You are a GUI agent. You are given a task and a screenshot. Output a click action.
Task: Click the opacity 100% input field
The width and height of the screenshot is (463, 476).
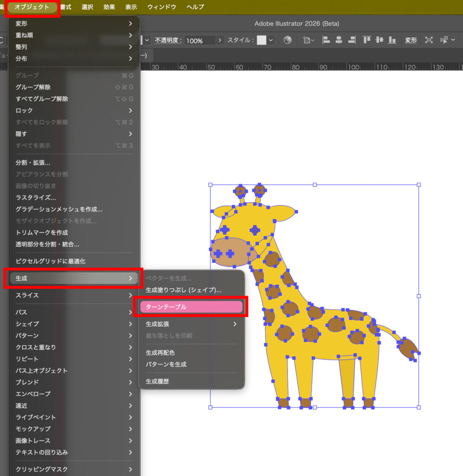(x=200, y=40)
